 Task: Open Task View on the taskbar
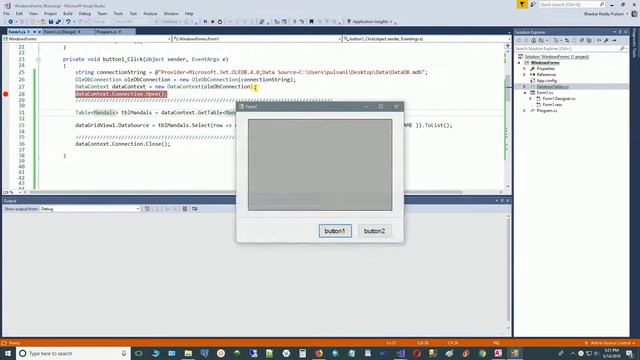click(x=139, y=353)
